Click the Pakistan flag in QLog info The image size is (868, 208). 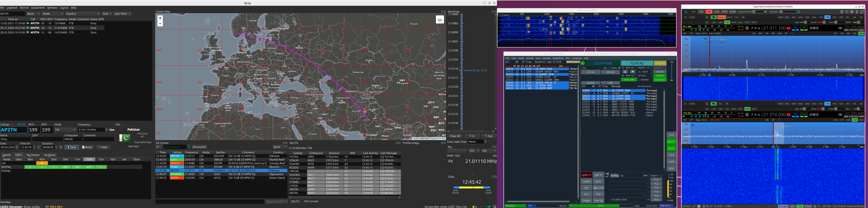point(125,138)
